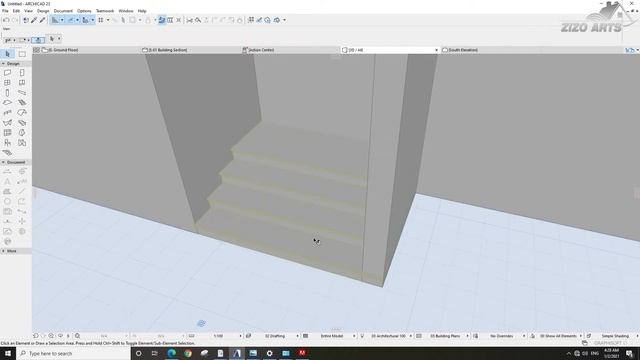Select the Mesh tool
The width and height of the screenshot is (640, 360).
7,153
